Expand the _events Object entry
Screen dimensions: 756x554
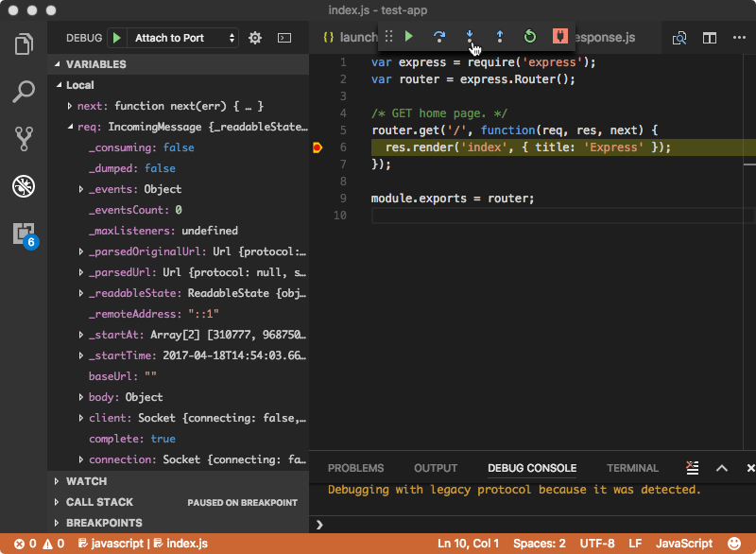tap(81, 189)
